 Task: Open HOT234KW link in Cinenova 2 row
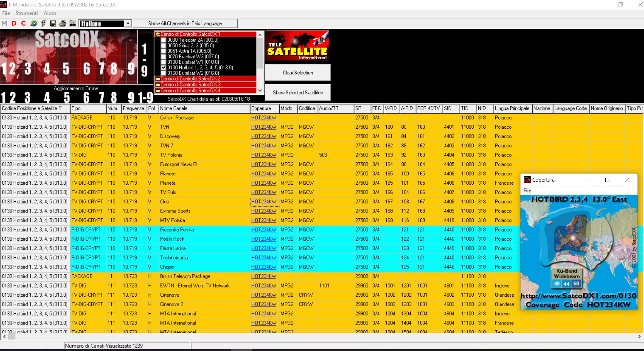click(x=264, y=304)
